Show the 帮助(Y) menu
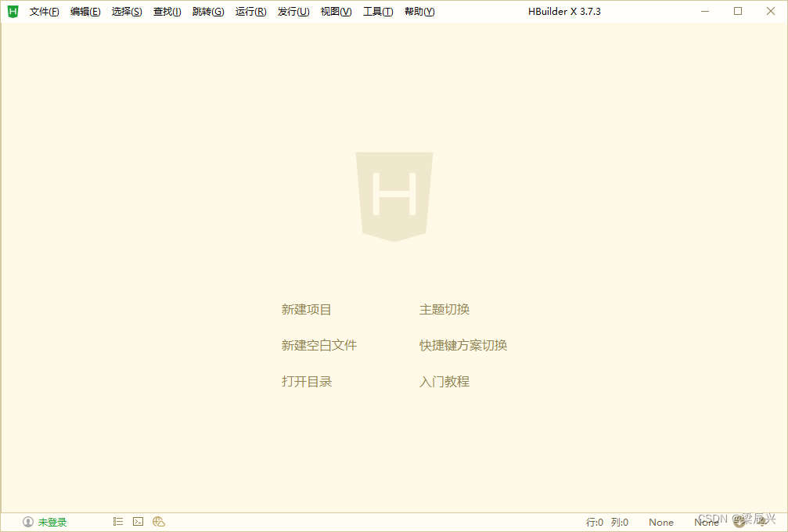Screen dimensions: 788x532 419,12
